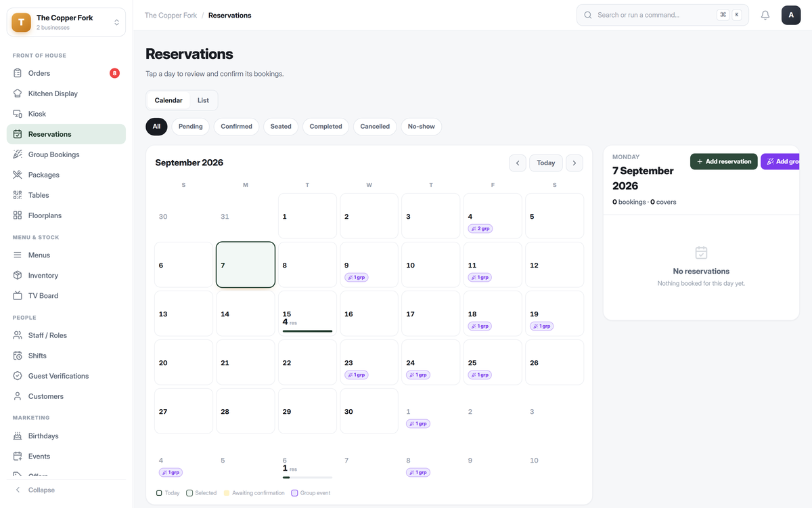Switch to List view
Viewport: 812px width, 508px height.
[203, 100]
